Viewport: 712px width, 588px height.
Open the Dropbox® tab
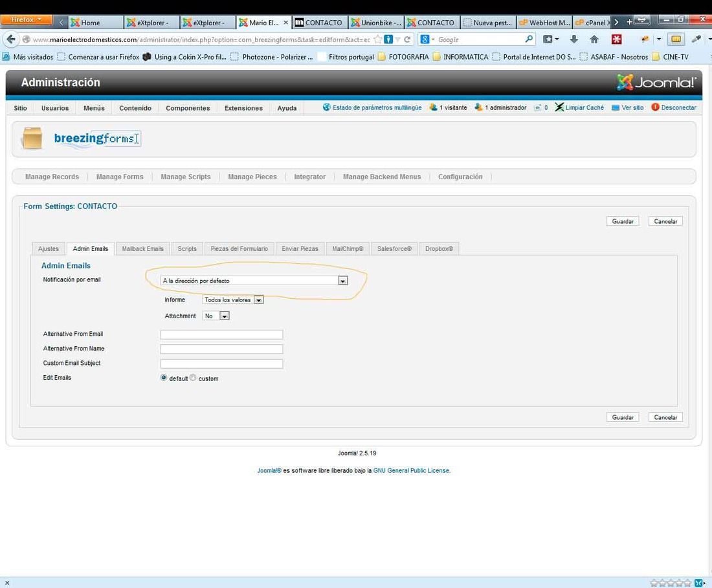[439, 248]
